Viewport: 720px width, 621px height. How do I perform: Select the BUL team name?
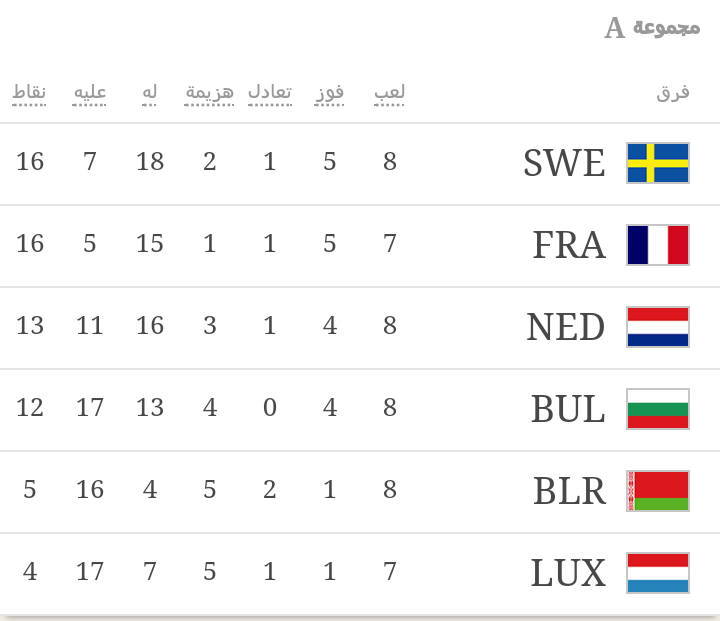(x=567, y=409)
